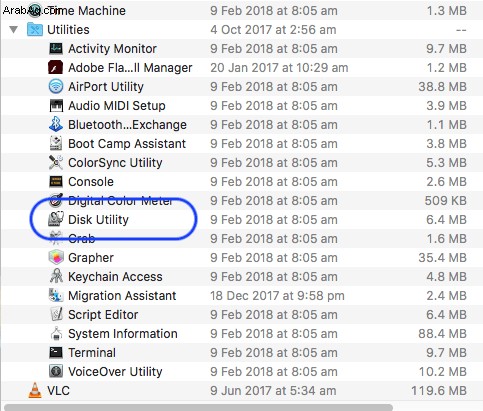Collapse the Utilities folder disclosure triangle
The image size is (483, 411).
click(x=14, y=30)
